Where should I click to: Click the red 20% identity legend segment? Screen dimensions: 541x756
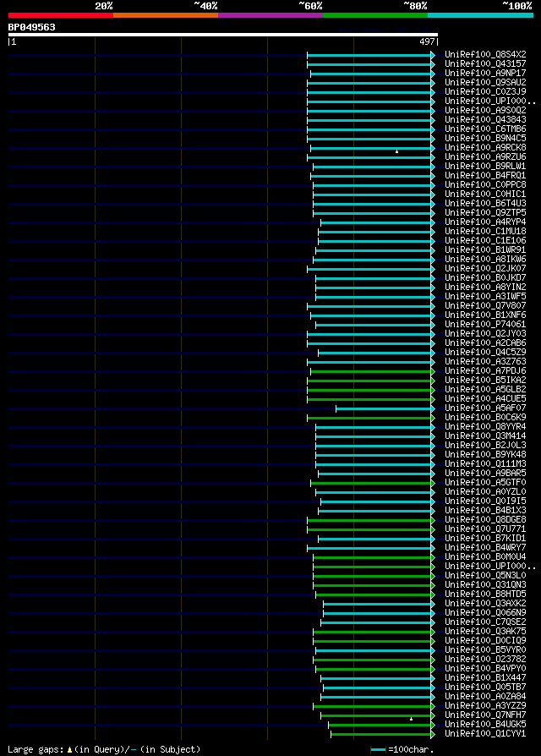(x=61, y=15)
